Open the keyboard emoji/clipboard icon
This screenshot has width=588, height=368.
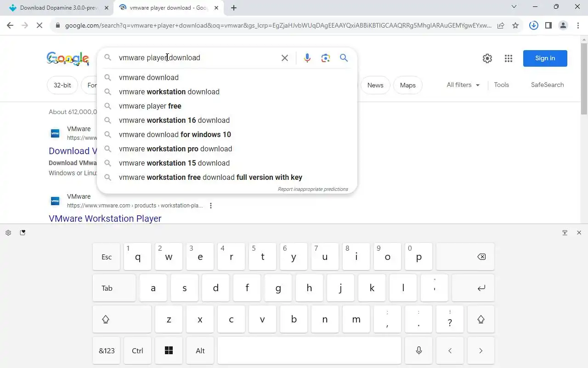tap(23, 233)
